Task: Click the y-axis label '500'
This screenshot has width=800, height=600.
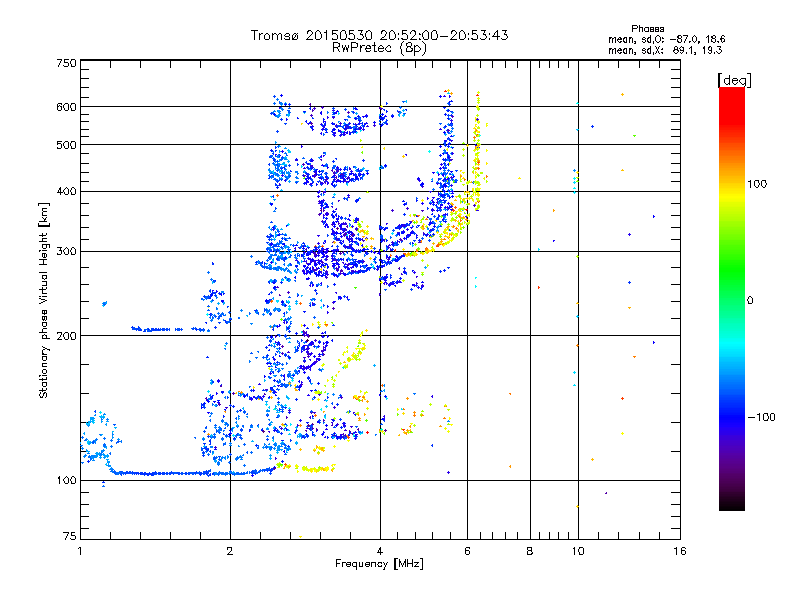Action: point(66,145)
